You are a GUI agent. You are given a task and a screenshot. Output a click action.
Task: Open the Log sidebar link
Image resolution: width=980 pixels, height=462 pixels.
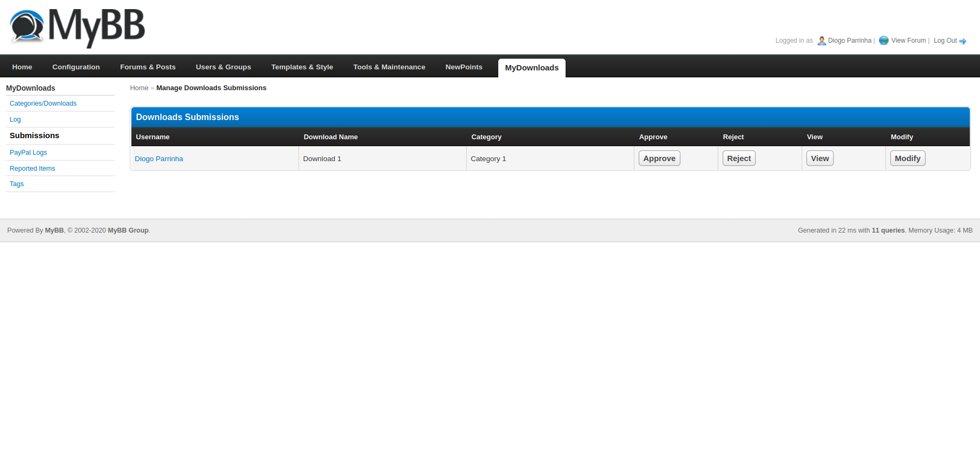click(x=15, y=120)
